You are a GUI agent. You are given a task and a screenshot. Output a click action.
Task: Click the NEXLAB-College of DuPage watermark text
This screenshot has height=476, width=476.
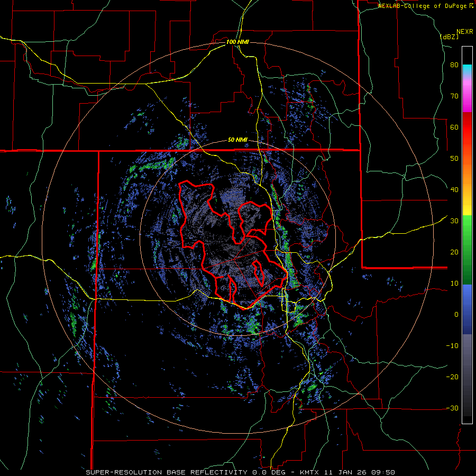(423, 6)
